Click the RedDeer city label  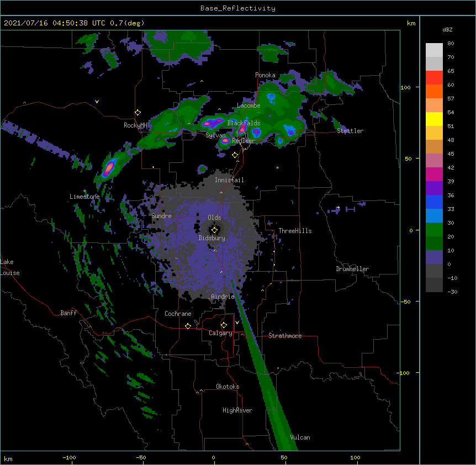pos(244,140)
